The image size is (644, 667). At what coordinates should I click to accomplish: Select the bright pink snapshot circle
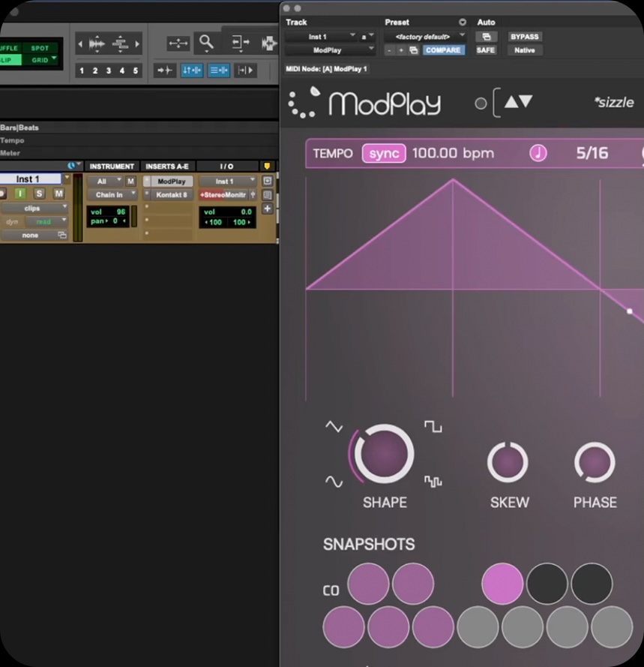click(x=502, y=584)
